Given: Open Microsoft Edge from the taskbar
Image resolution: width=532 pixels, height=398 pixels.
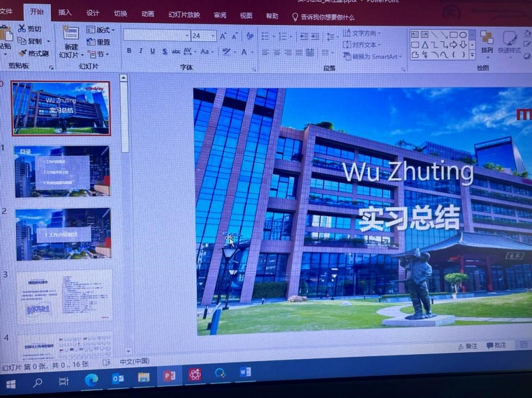Looking at the screenshot, I should [x=91, y=379].
